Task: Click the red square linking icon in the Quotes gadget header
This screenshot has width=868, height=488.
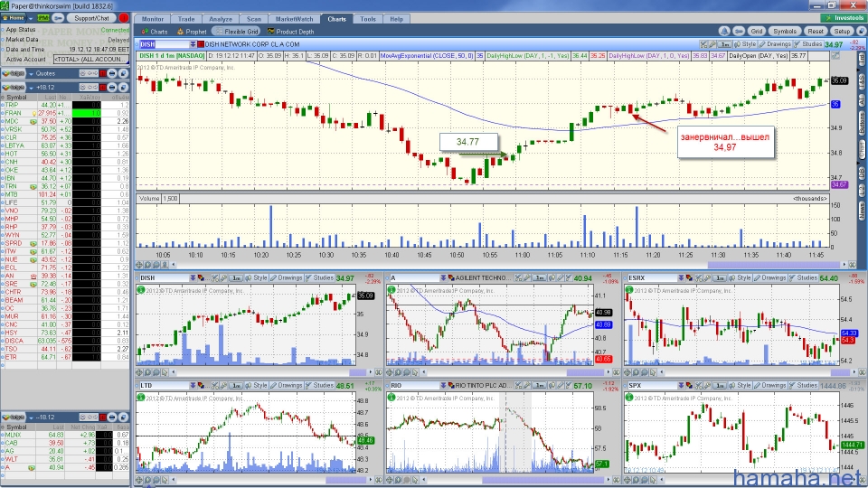Action: pos(103,73)
